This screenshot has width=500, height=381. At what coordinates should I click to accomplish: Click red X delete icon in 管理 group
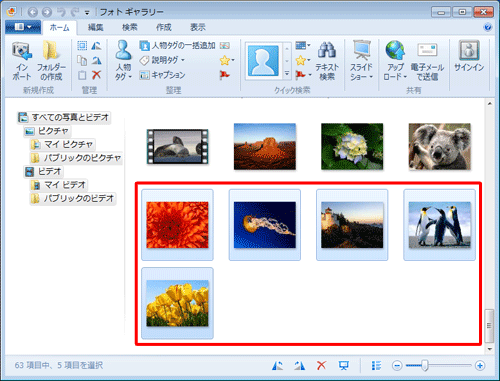(97, 75)
